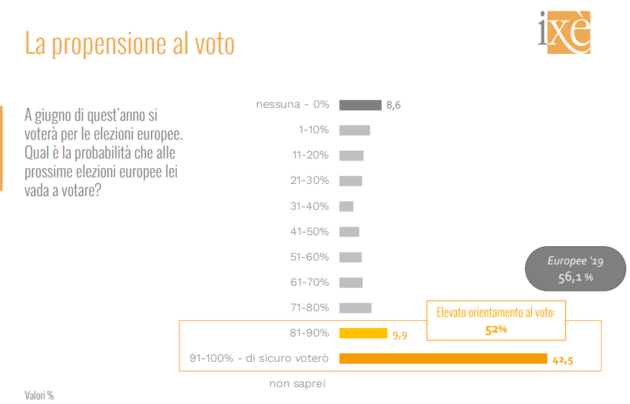Click the orange '91-100%' bar
The width and height of the screenshot is (630, 404).
coord(443,358)
